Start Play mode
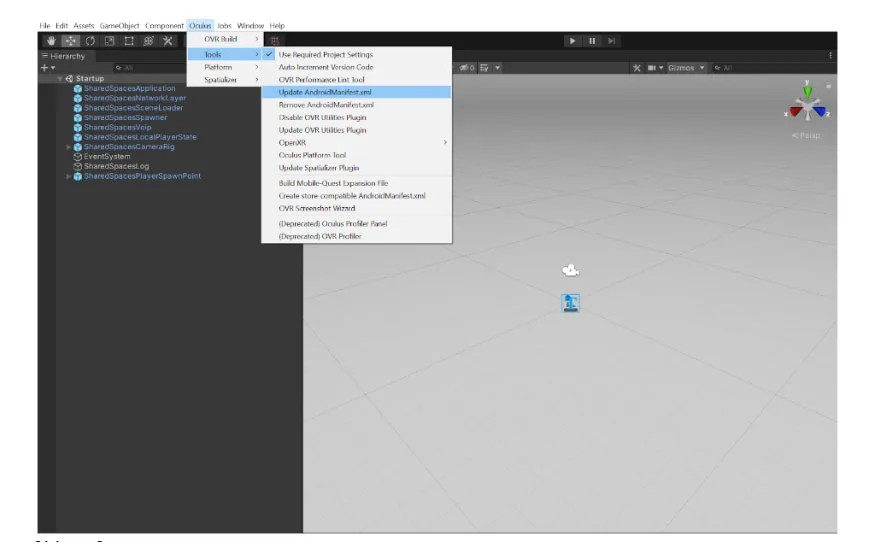Image resolution: width=871 pixels, height=551 pixels. [572, 41]
